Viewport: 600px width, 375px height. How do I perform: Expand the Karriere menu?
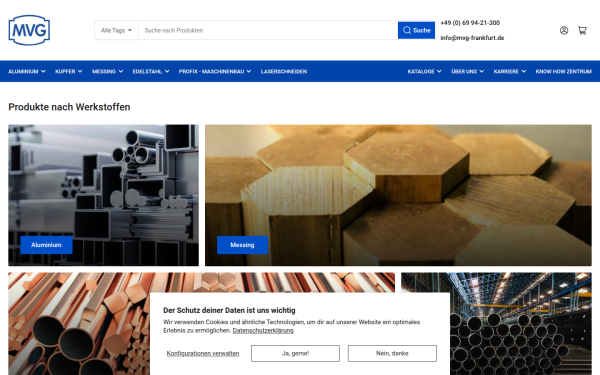[x=510, y=71]
